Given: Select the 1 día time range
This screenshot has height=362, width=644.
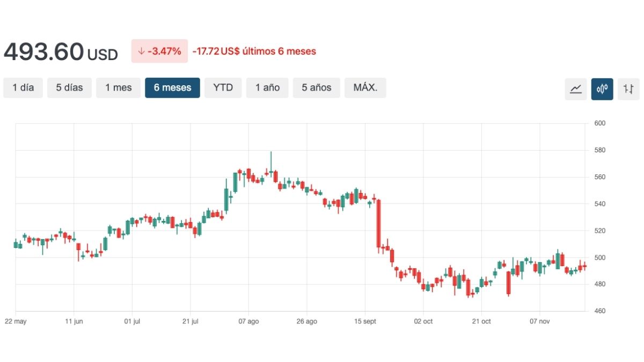Looking at the screenshot, I should point(23,88).
